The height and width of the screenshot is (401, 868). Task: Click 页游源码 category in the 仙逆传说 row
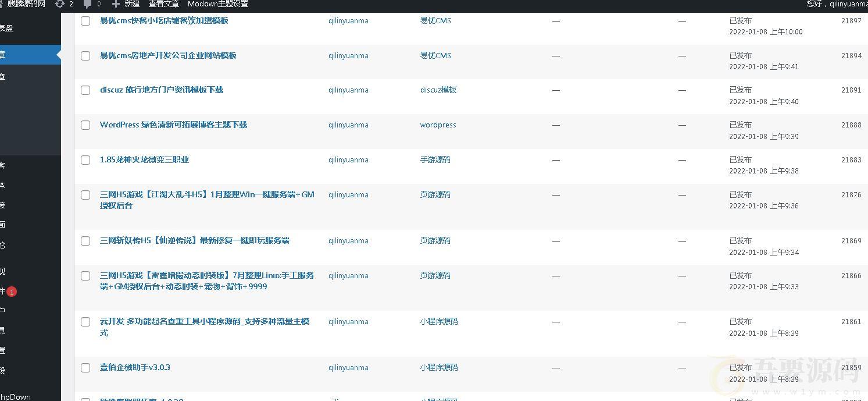(x=435, y=240)
